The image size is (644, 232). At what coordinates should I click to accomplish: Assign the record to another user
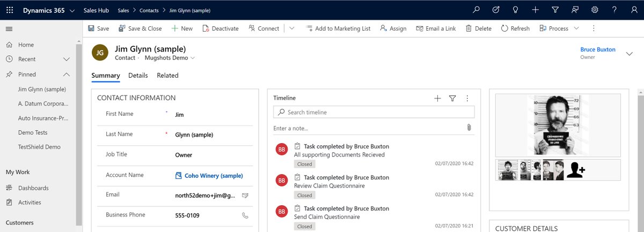[x=393, y=29]
